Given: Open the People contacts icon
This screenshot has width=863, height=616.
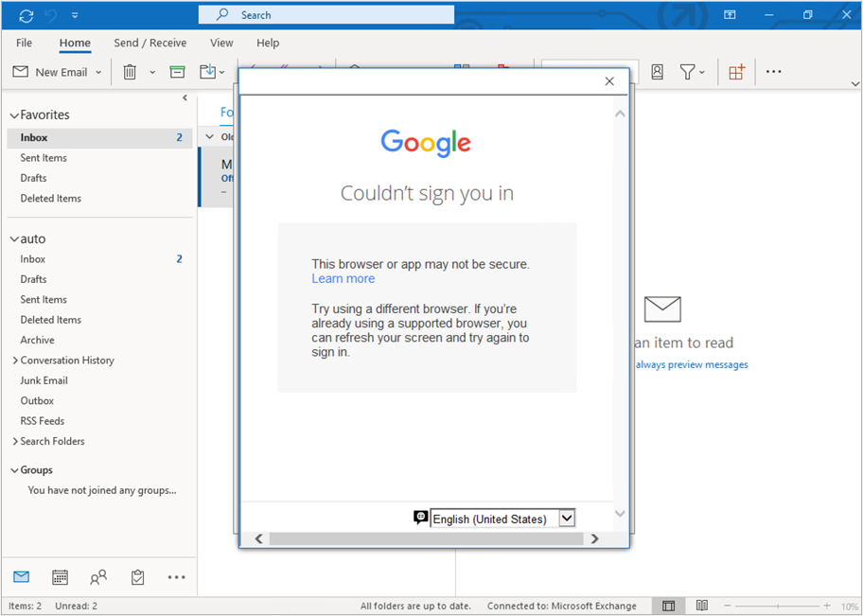Looking at the screenshot, I should coord(98,577).
